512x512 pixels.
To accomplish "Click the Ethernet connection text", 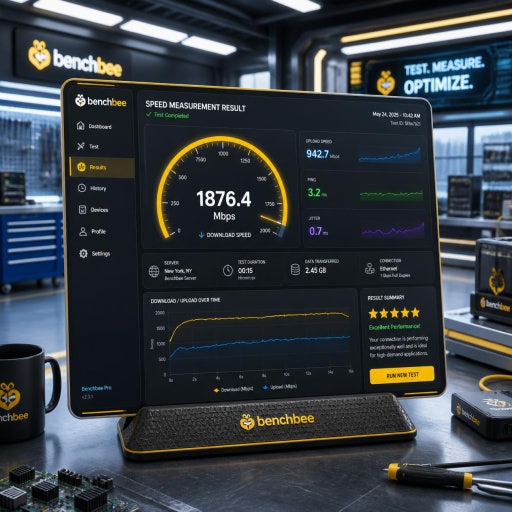I will (388, 268).
